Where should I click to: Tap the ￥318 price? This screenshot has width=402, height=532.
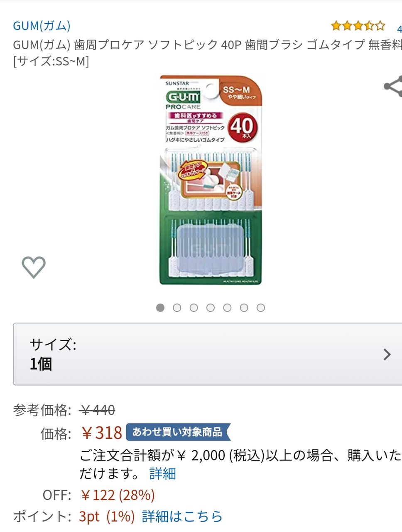click(x=102, y=433)
